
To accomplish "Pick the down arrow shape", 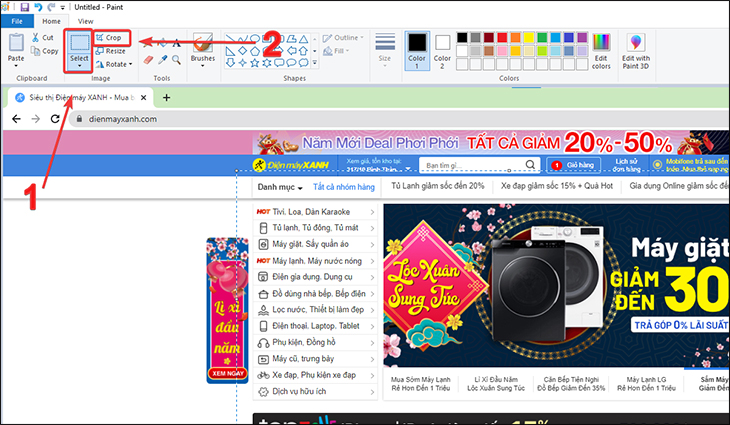I will 230,63.
